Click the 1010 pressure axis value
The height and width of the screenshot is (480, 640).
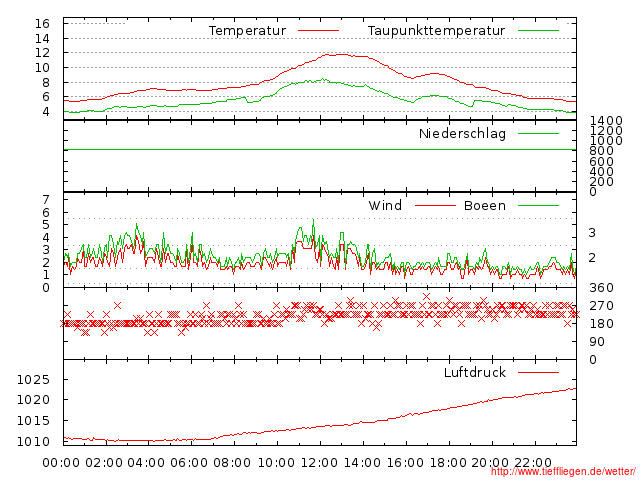[33, 441]
